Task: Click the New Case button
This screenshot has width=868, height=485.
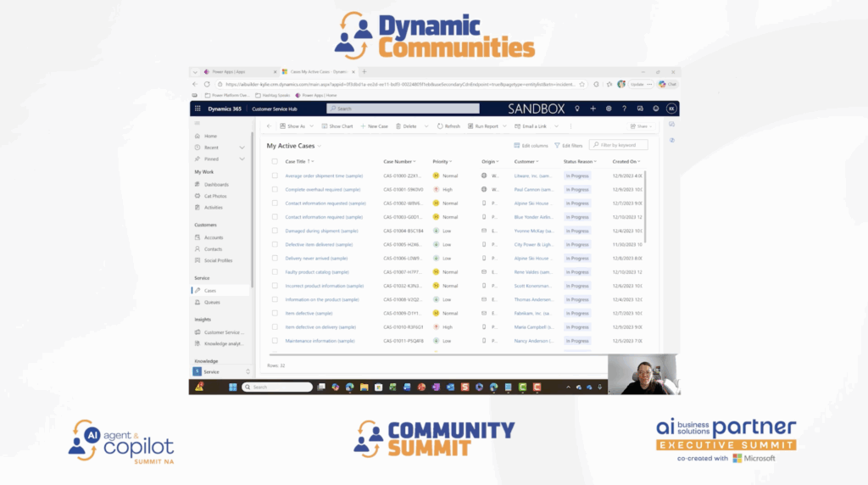Action: pyautogui.click(x=374, y=126)
